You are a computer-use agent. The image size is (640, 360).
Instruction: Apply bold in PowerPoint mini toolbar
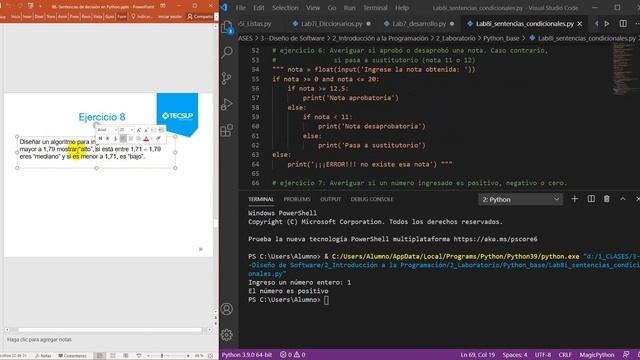click(x=100, y=139)
